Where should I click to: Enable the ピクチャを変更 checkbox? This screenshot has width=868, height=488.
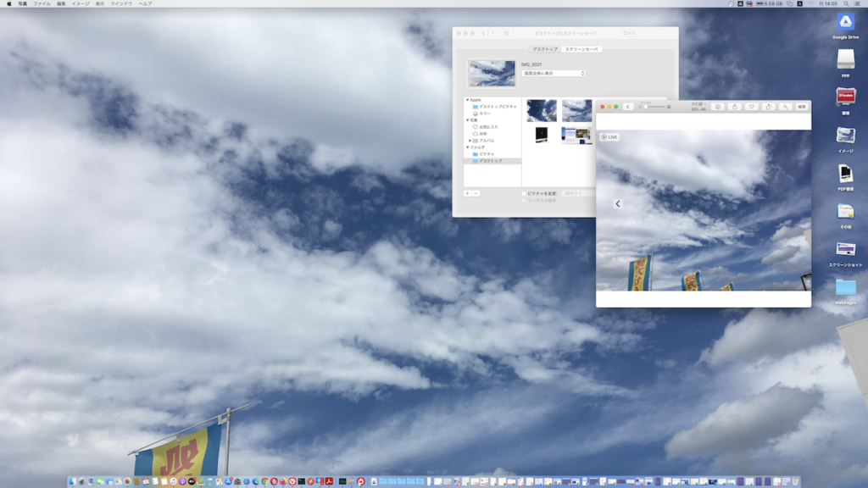click(525, 193)
